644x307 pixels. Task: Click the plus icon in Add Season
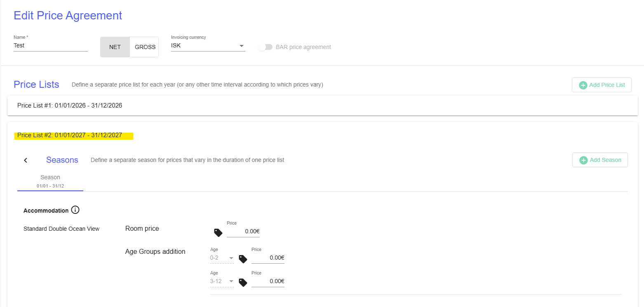point(583,160)
